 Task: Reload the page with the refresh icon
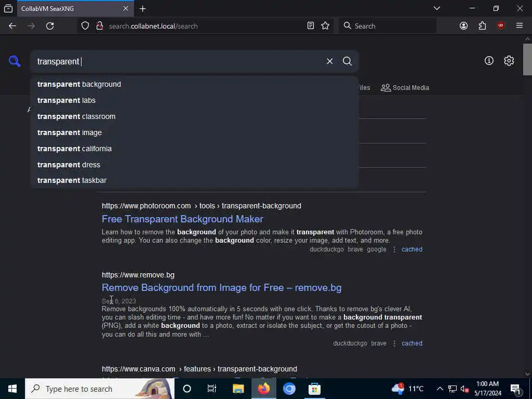point(50,26)
